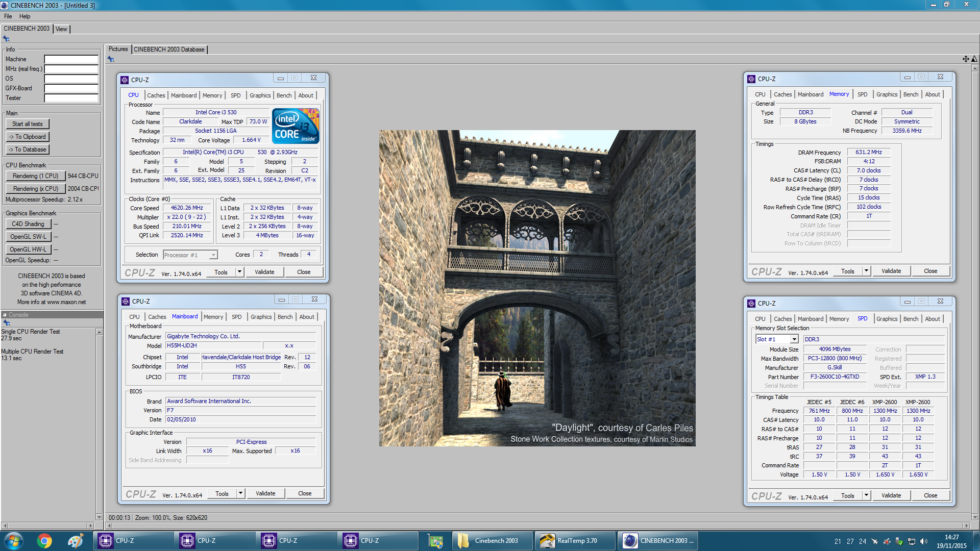The image size is (980, 551).
Task: Switch to fourth CPU-Z taskbar window
Action: [x=378, y=541]
